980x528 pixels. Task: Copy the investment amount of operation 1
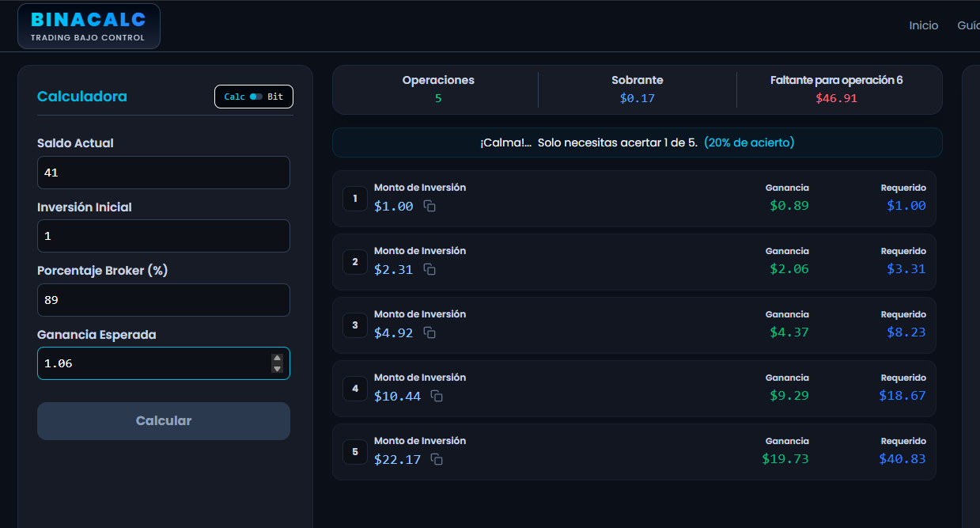pos(429,205)
